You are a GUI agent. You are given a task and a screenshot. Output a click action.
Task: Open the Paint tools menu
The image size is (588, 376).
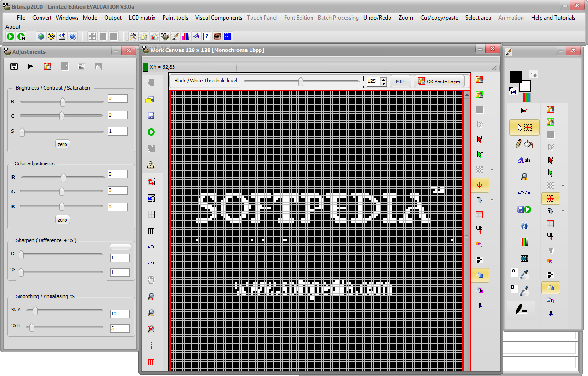point(175,18)
